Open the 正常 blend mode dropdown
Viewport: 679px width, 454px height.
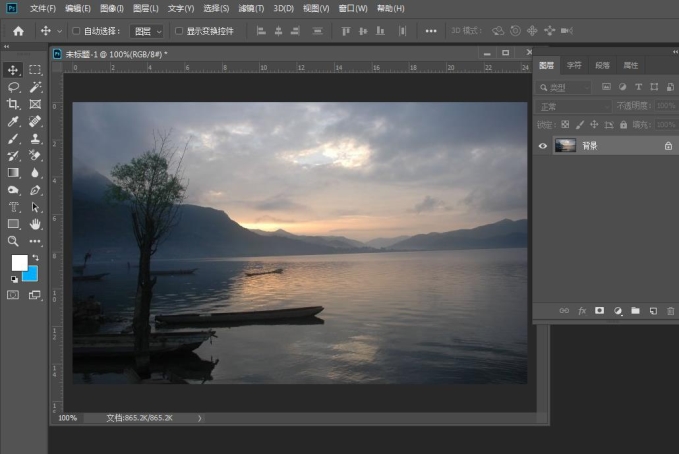572,106
